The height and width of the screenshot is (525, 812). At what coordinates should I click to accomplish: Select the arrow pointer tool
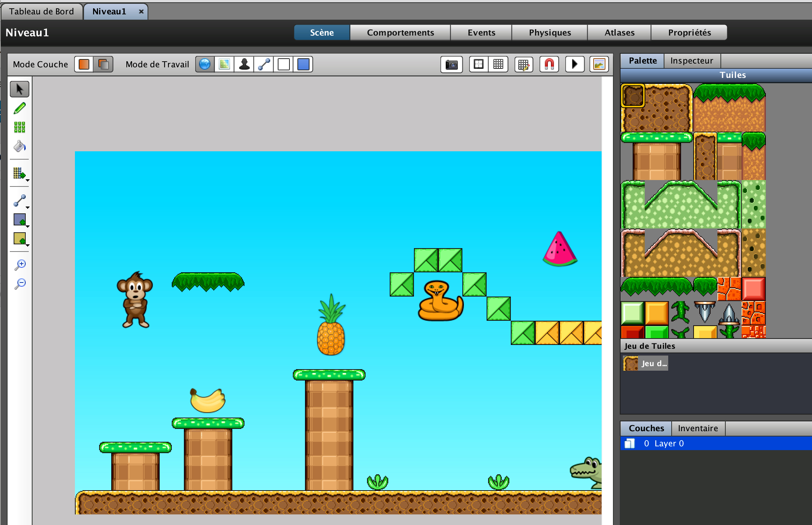(x=20, y=89)
